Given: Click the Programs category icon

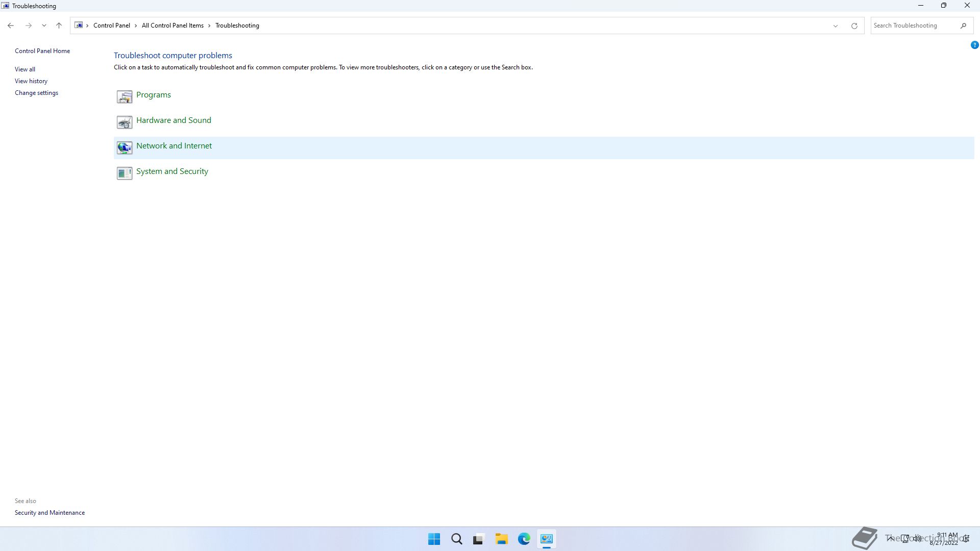Looking at the screenshot, I should [x=124, y=96].
